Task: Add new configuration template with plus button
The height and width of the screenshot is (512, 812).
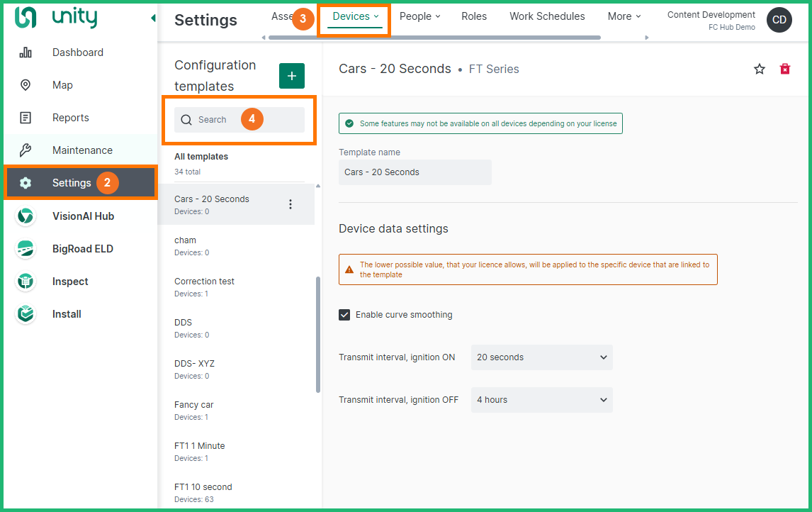Action: point(292,76)
